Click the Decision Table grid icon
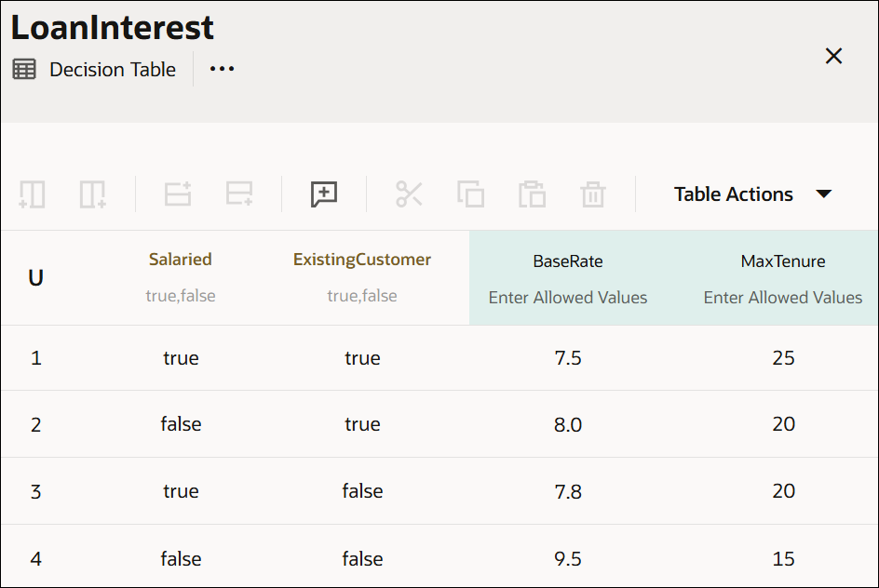This screenshot has height=588, width=879. pos(24,70)
